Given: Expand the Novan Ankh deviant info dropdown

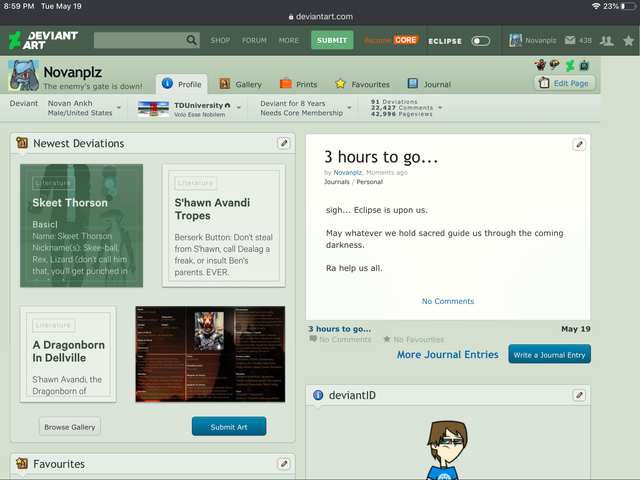Looking at the screenshot, I should point(119,108).
